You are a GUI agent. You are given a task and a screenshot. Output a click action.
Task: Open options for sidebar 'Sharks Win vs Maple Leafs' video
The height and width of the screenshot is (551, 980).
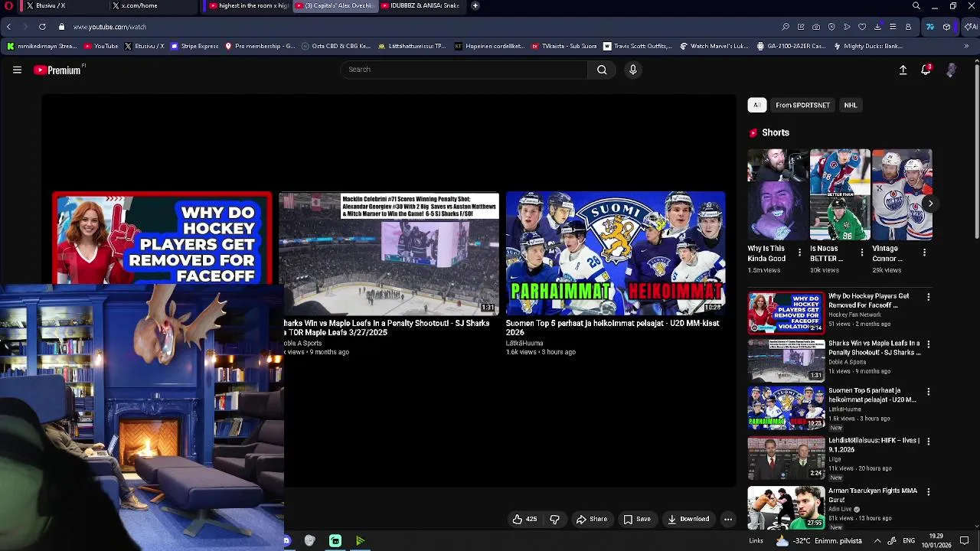click(929, 344)
